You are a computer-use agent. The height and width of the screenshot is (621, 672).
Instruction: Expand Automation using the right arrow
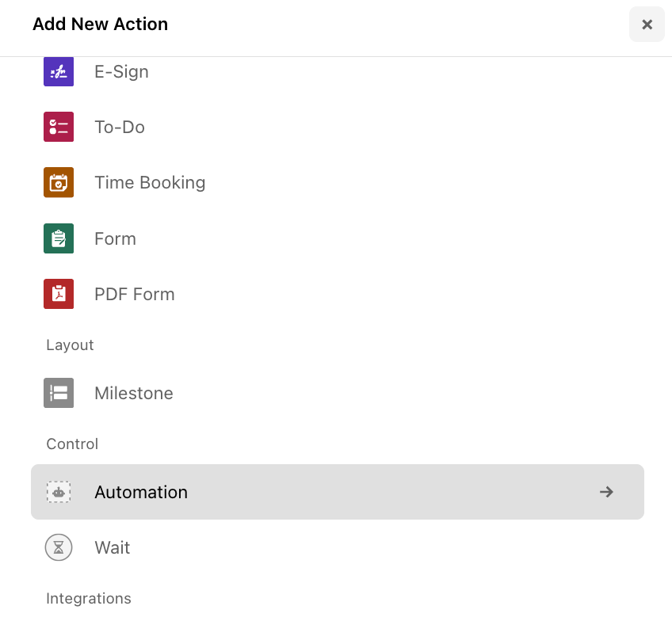tap(606, 492)
